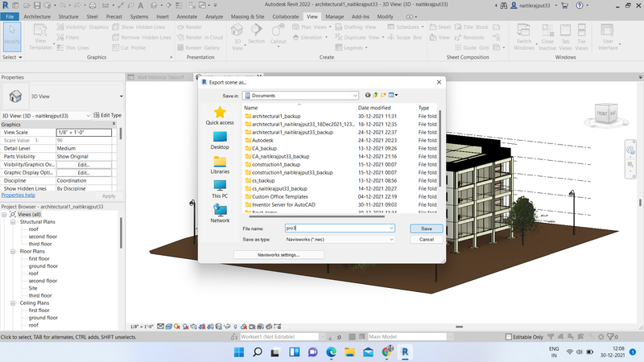Select the Custom Office Templates folder
Screen dimensions: 644x362
pyautogui.click(x=279, y=196)
